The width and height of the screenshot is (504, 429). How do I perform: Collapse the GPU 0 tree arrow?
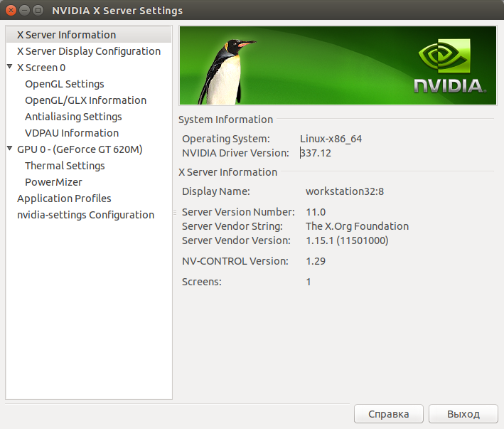coord(10,148)
